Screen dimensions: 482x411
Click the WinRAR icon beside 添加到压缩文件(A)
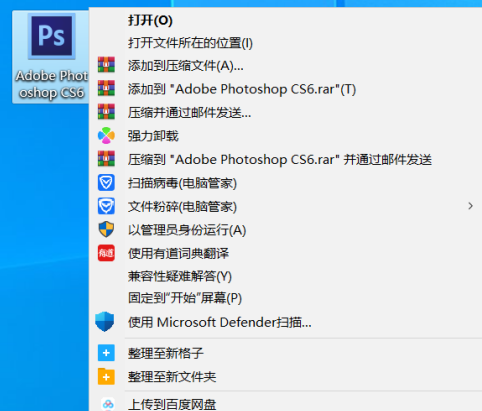(106, 65)
